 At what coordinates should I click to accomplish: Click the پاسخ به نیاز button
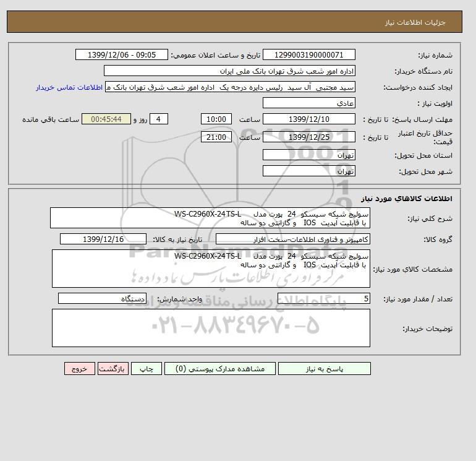pyautogui.click(x=324, y=369)
